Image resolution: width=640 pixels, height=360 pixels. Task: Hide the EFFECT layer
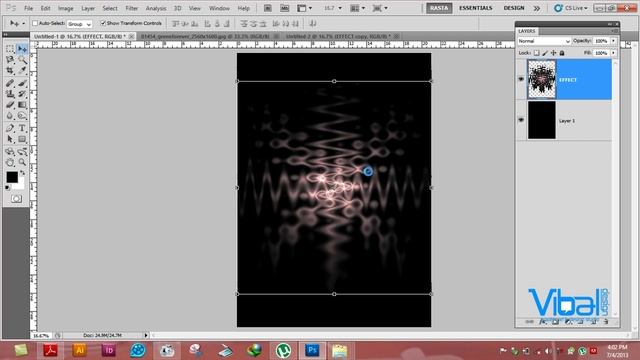(521, 79)
